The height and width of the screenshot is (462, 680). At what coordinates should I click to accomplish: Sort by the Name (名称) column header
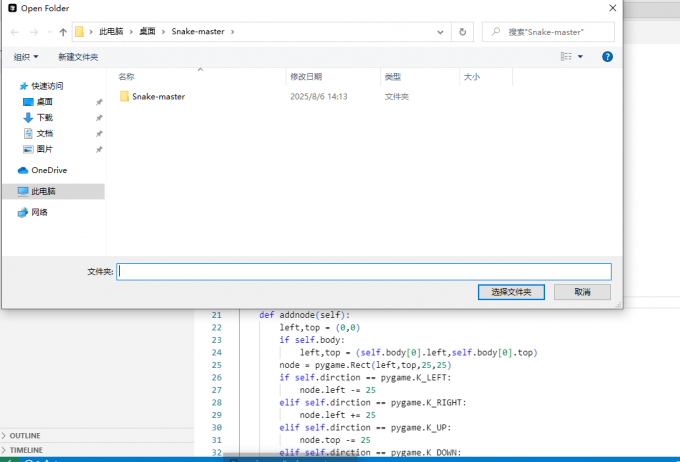click(x=127, y=76)
